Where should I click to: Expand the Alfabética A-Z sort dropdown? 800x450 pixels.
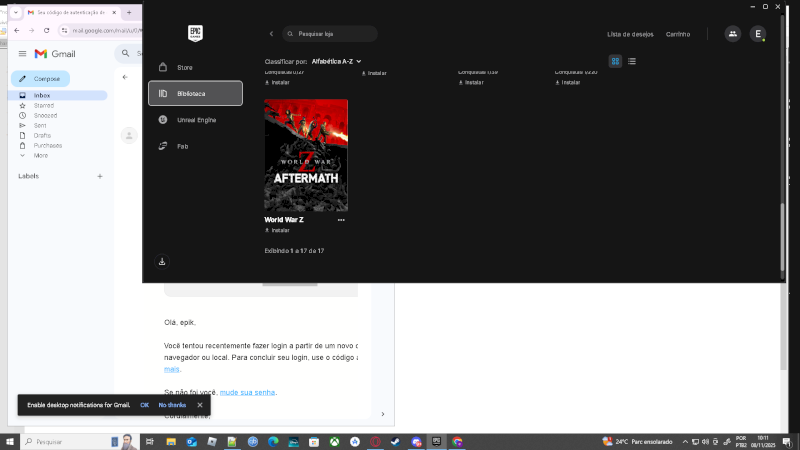pos(336,61)
